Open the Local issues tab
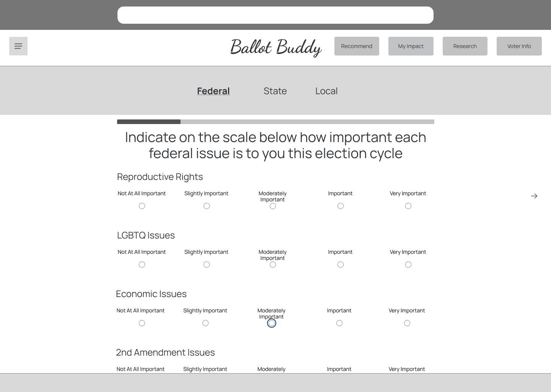The image size is (551, 392). click(326, 91)
